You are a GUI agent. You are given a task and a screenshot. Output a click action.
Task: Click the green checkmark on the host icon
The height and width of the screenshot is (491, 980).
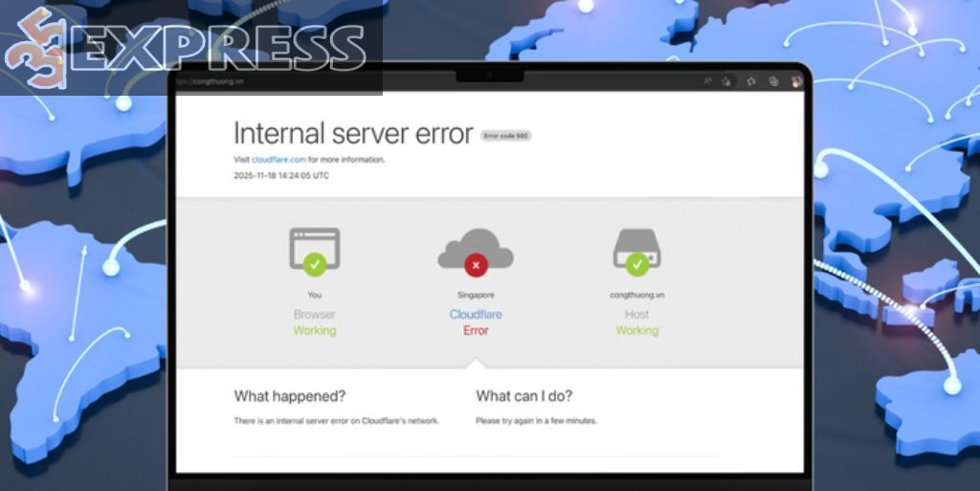click(x=636, y=264)
